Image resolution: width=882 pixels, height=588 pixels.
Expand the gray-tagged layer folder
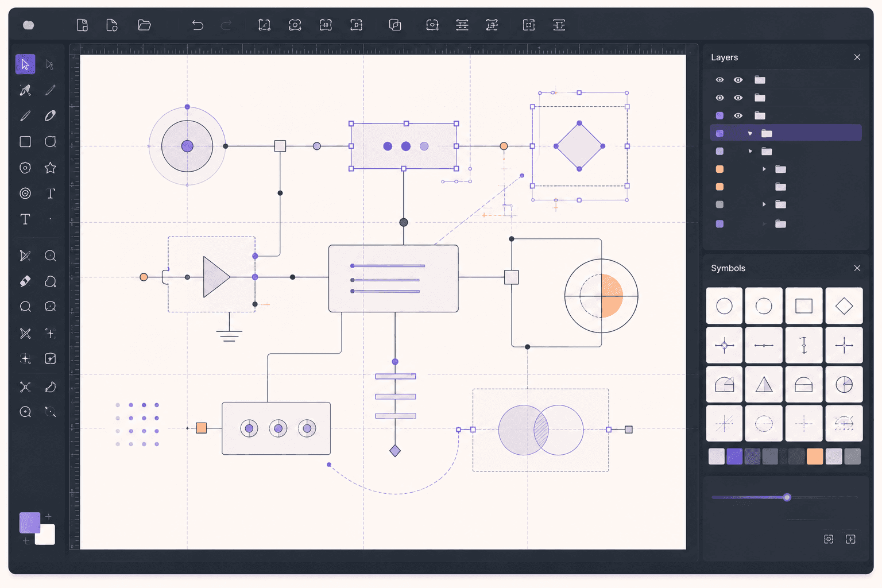pyautogui.click(x=764, y=204)
